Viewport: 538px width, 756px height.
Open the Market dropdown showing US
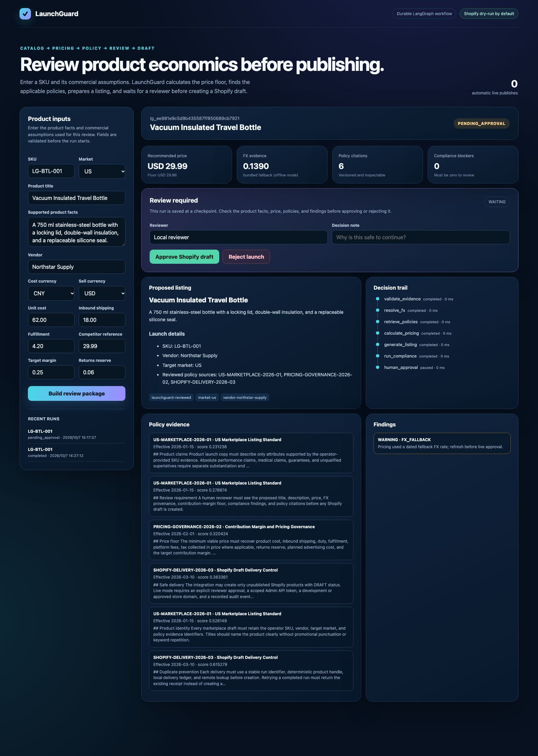102,171
